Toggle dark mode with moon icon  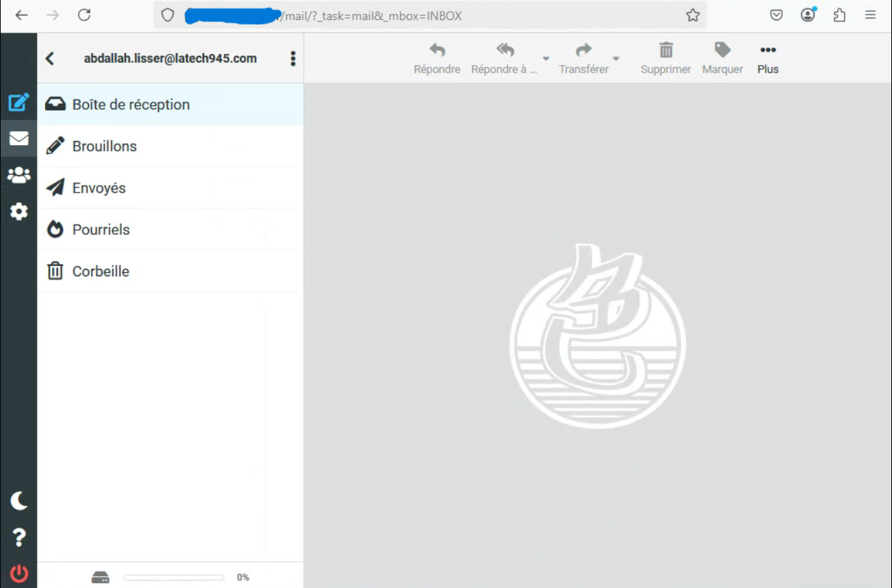click(x=19, y=501)
